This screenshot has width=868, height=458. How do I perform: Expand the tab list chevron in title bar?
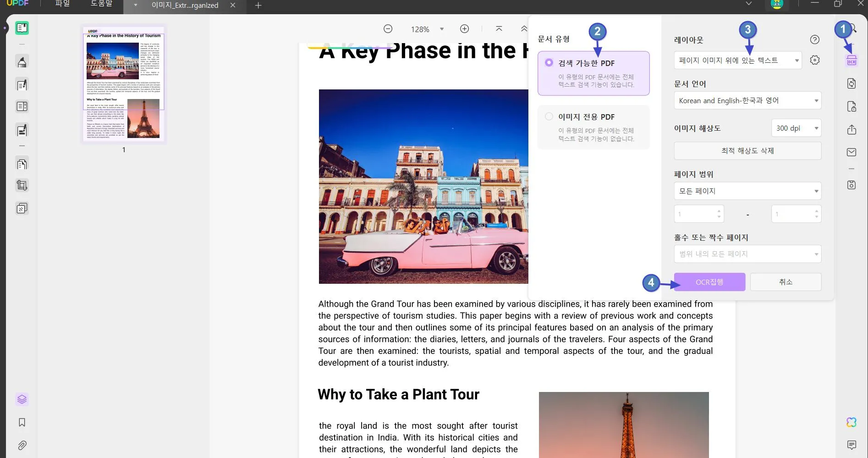pyautogui.click(x=749, y=4)
